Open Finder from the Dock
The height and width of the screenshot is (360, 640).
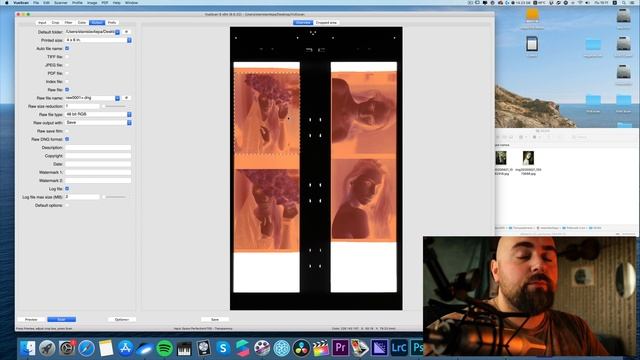coord(28,348)
